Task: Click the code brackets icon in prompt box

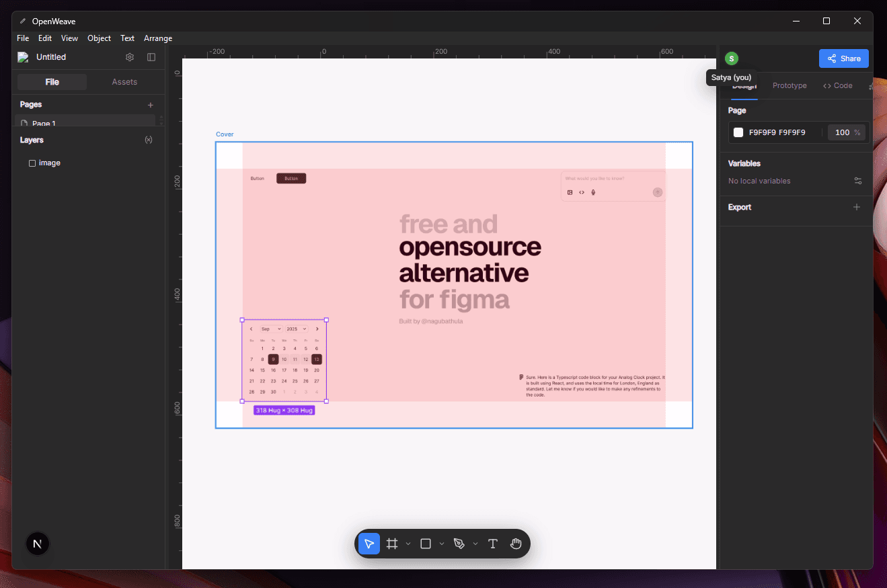Action: click(582, 192)
